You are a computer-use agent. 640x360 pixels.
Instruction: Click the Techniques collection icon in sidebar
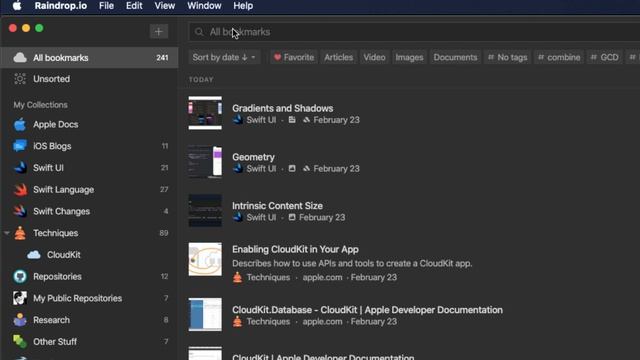pyautogui.click(x=20, y=233)
